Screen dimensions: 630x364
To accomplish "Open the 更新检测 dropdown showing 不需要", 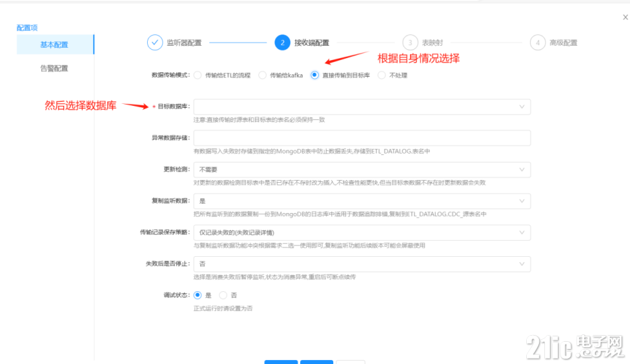I will (362, 169).
